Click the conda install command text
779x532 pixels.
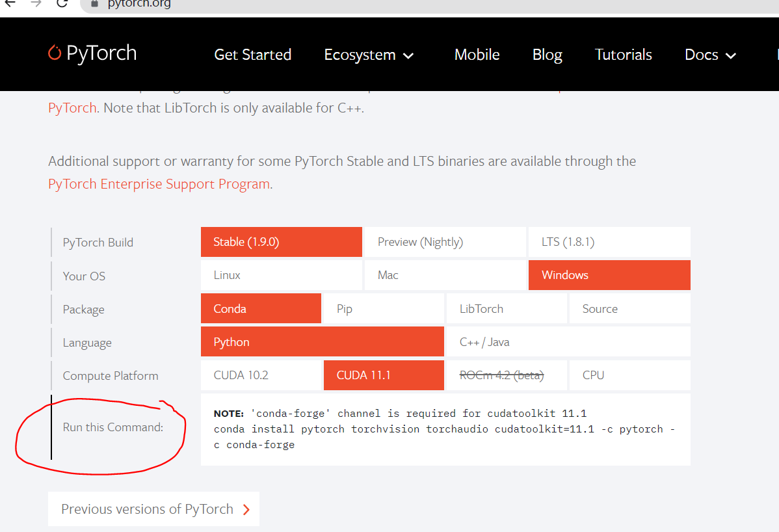444,436
